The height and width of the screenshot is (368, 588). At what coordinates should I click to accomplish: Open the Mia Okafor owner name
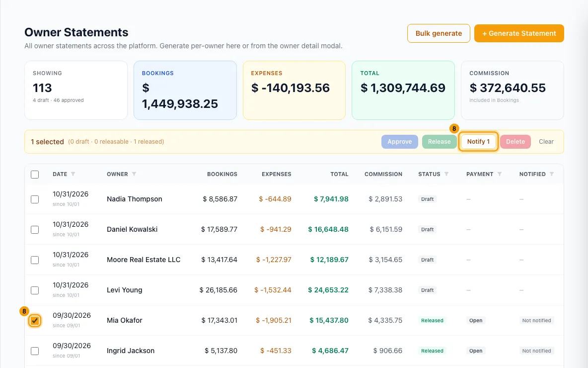[125, 320]
